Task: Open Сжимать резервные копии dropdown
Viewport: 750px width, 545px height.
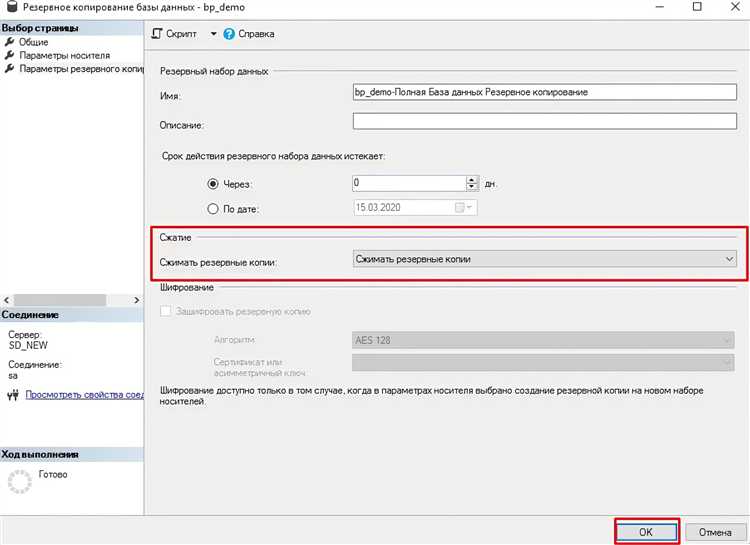Action: click(728, 259)
